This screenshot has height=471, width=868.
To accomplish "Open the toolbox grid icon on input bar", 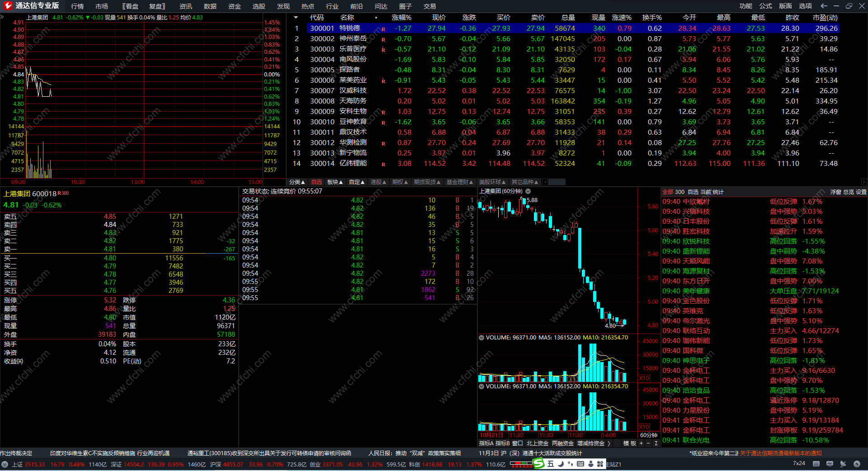I will click(x=600, y=464).
